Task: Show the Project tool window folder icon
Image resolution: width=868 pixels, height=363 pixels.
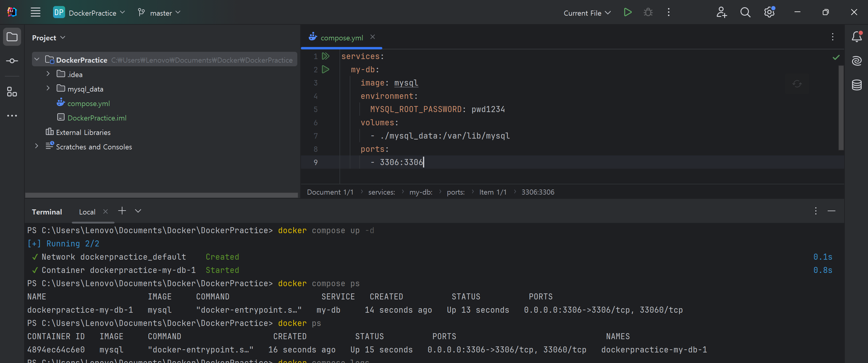Action: 12,37
